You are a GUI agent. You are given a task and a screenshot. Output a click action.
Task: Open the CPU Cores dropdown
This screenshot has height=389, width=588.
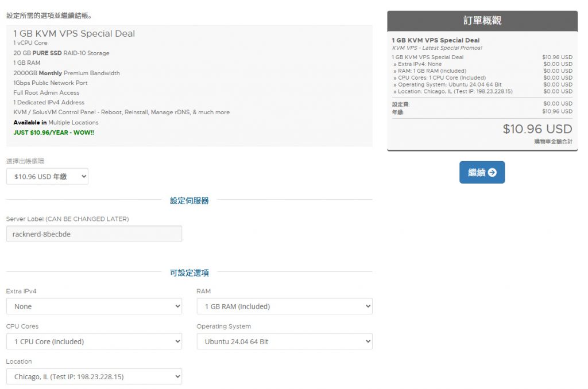94,341
